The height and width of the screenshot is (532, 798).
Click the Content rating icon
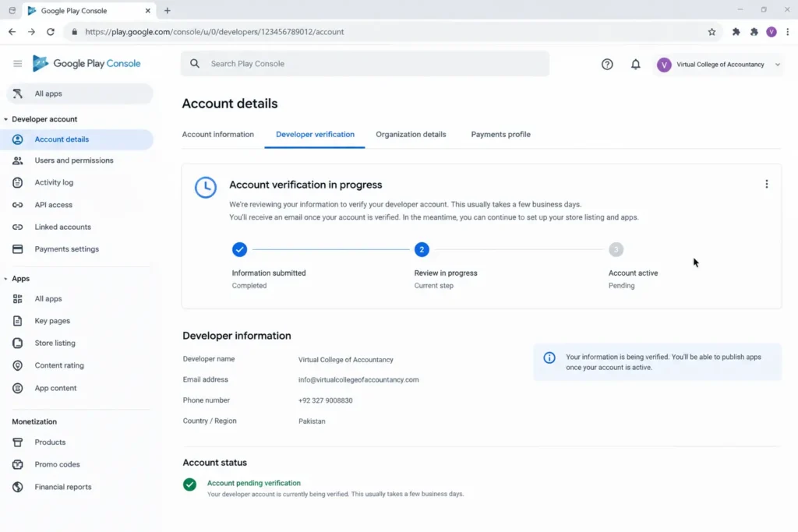[18, 365]
